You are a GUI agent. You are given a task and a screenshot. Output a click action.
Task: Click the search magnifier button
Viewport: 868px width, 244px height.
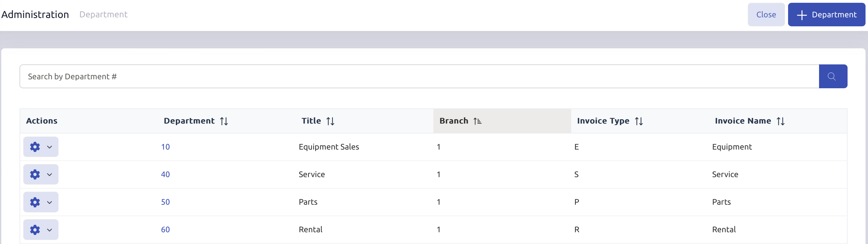point(833,76)
